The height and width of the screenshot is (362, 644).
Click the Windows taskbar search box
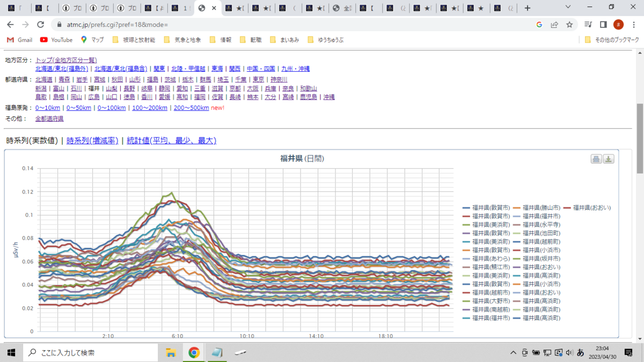[90, 352]
